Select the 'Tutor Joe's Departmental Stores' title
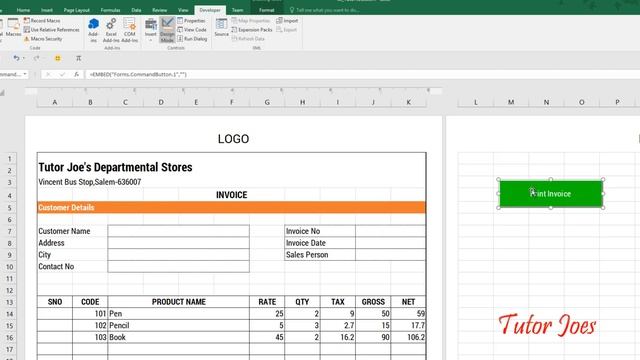640x360 pixels. click(x=115, y=167)
